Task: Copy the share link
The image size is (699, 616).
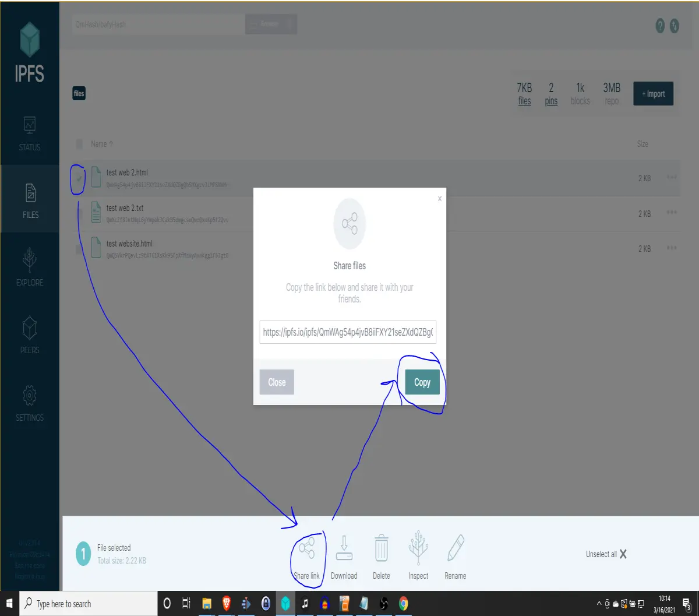Action: pyautogui.click(x=422, y=382)
